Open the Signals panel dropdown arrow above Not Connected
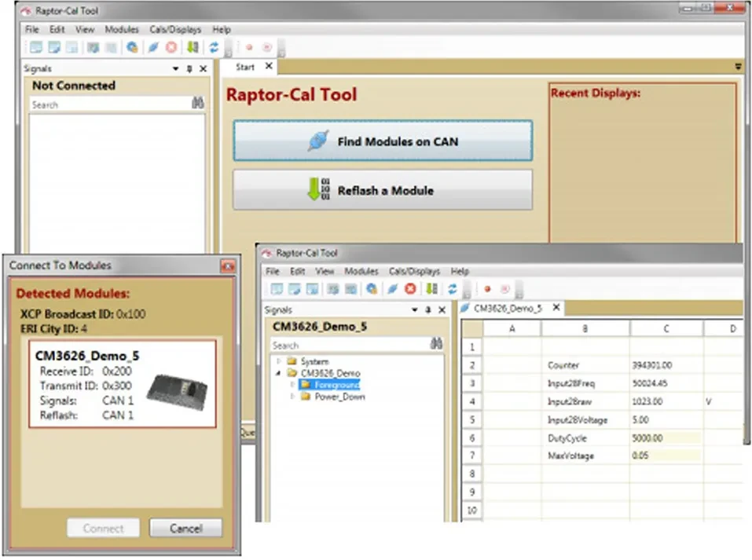 [x=175, y=69]
